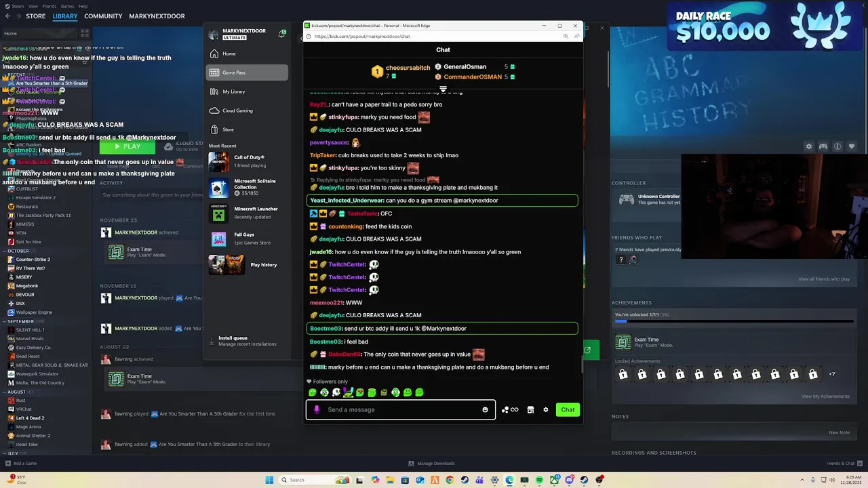The image size is (868, 488).
Task: Open Manage Downloads in Steam
Action: coord(431,464)
